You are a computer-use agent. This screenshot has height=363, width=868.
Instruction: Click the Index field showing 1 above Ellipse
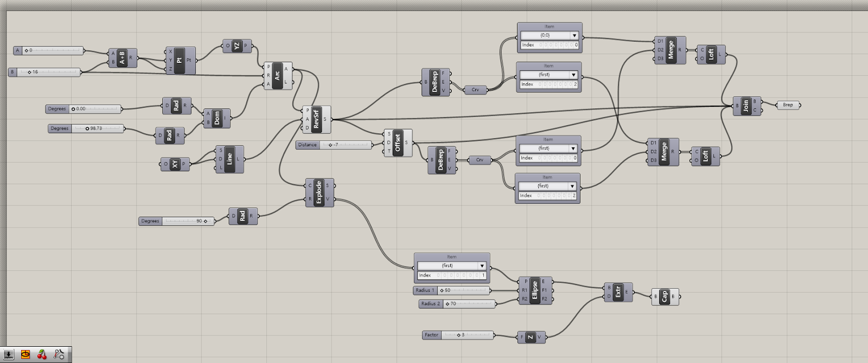pos(451,275)
